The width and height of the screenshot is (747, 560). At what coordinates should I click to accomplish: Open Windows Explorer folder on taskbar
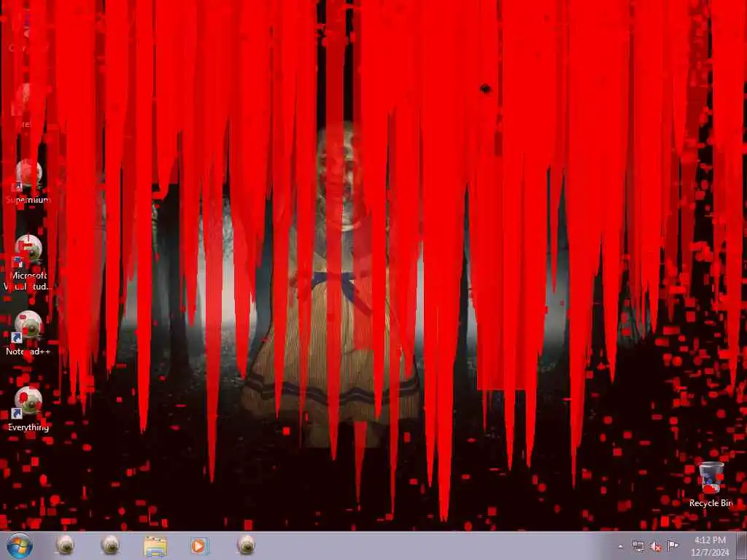(x=155, y=545)
